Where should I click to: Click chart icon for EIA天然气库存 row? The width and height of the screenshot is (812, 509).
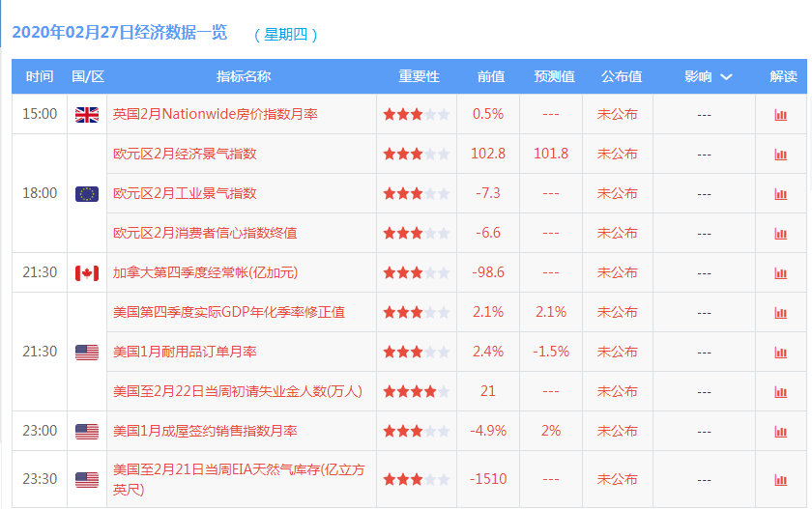pyautogui.click(x=780, y=480)
